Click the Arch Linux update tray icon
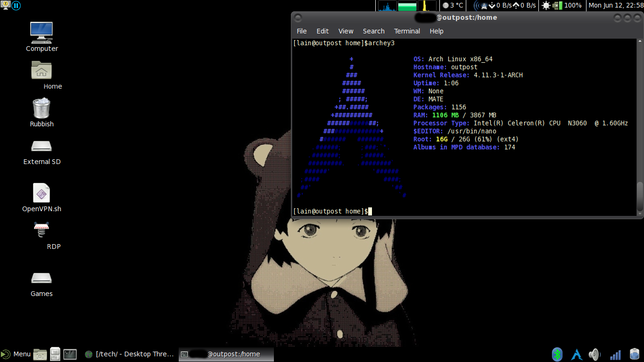The height and width of the screenshot is (362, 644). coord(576,354)
